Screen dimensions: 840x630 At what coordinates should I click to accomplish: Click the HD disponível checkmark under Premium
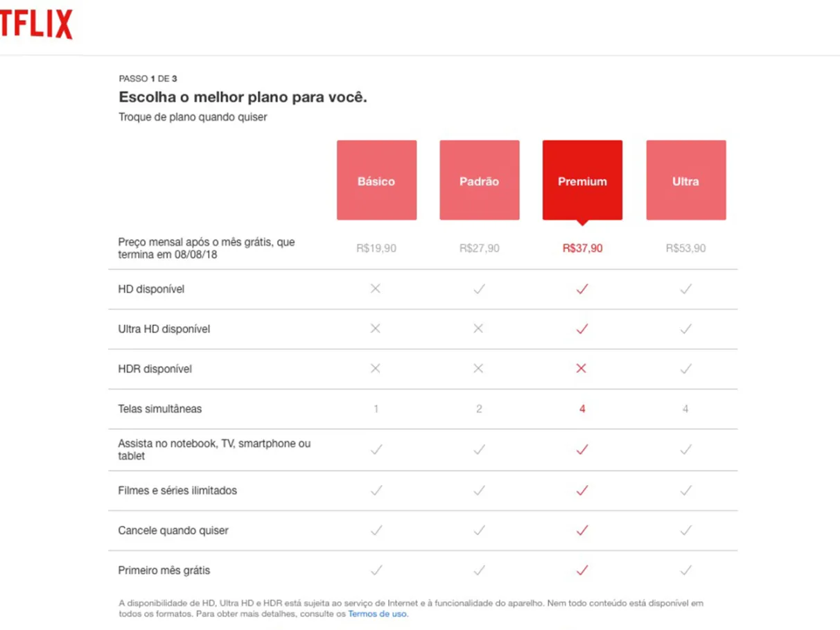coord(582,289)
